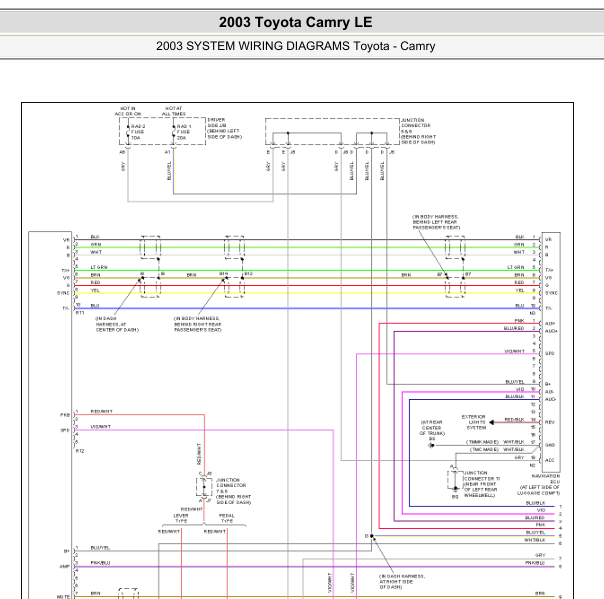This screenshot has width=604, height=599.
Task: Click the 'PEDAL TYPE' label
Action: [x=226, y=518]
